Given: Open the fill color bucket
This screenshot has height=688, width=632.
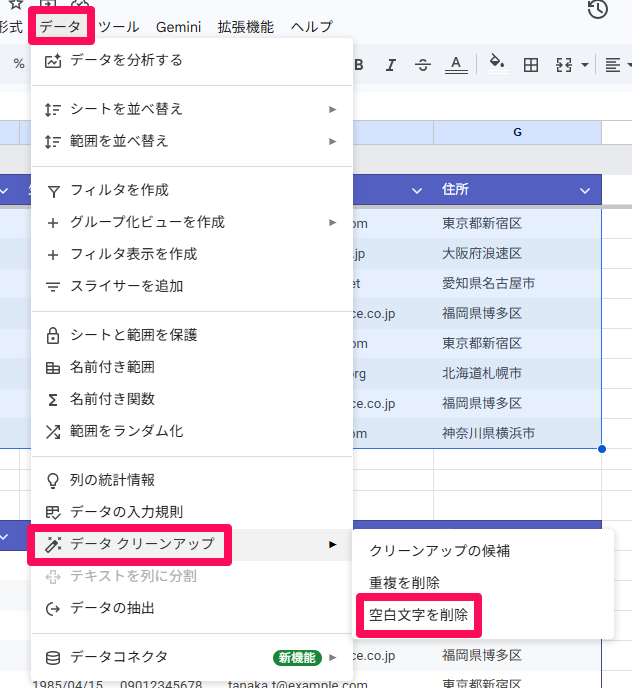Looking at the screenshot, I should [x=497, y=64].
